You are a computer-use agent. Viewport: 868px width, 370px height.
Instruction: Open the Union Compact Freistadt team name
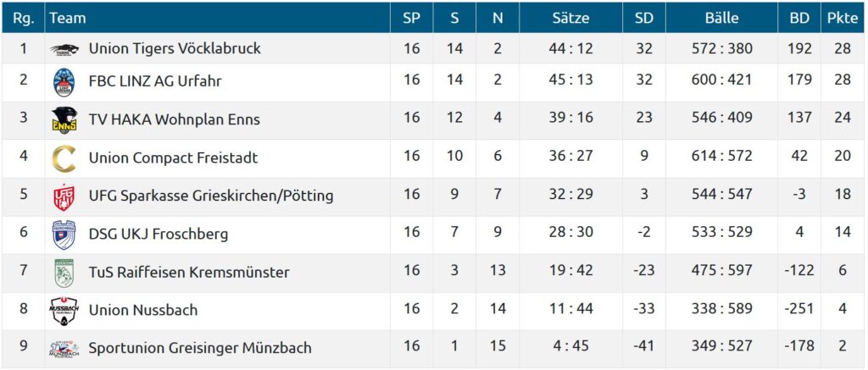(173, 157)
